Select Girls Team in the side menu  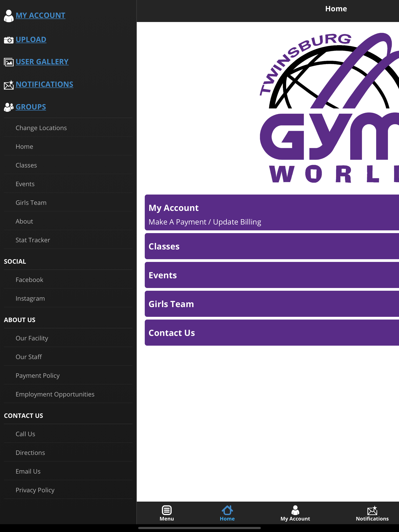(x=68, y=203)
